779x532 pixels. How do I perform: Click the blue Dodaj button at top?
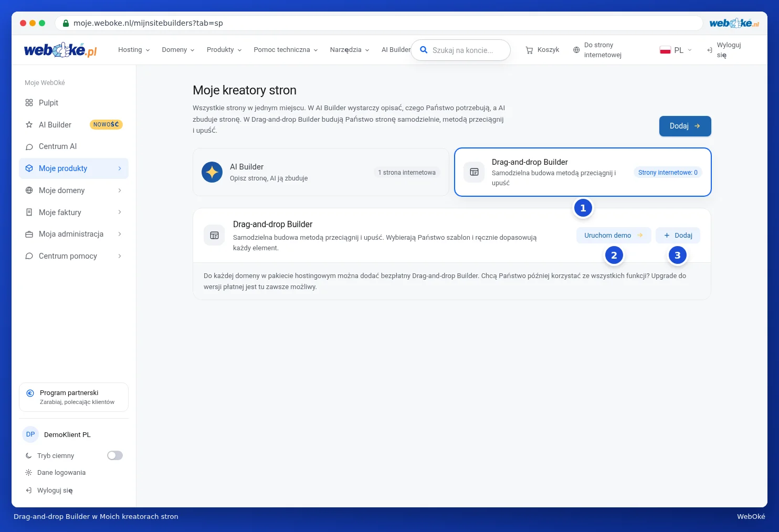pyautogui.click(x=685, y=126)
